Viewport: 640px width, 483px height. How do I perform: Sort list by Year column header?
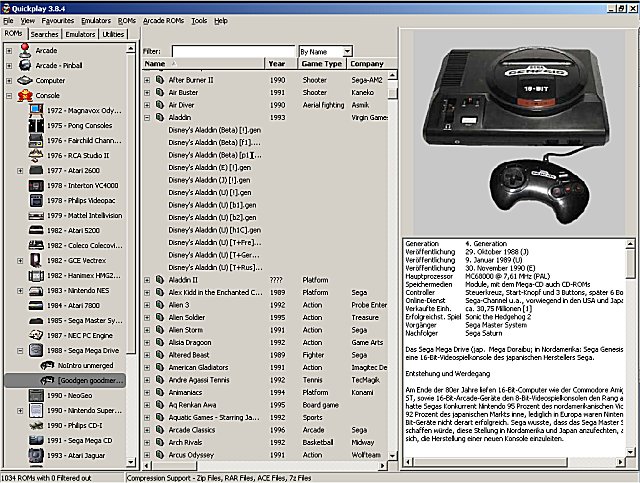click(x=278, y=64)
